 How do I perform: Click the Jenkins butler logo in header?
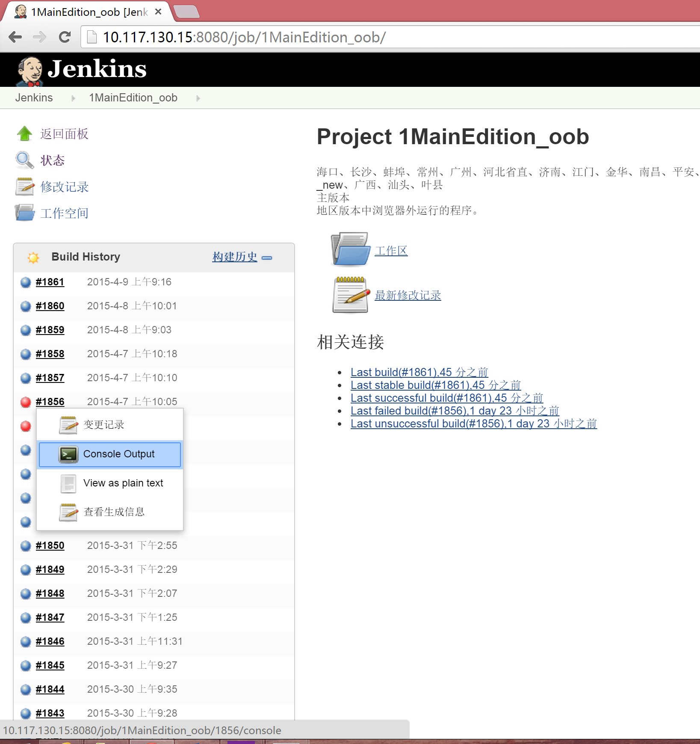pyautogui.click(x=30, y=71)
